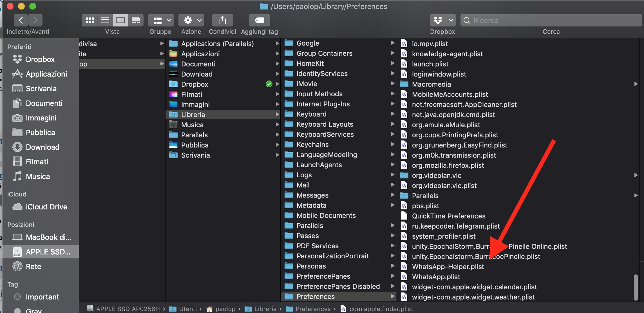Select the loginwindow.plist file
This screenshot has width=644, height=313.
pos(518,74)
